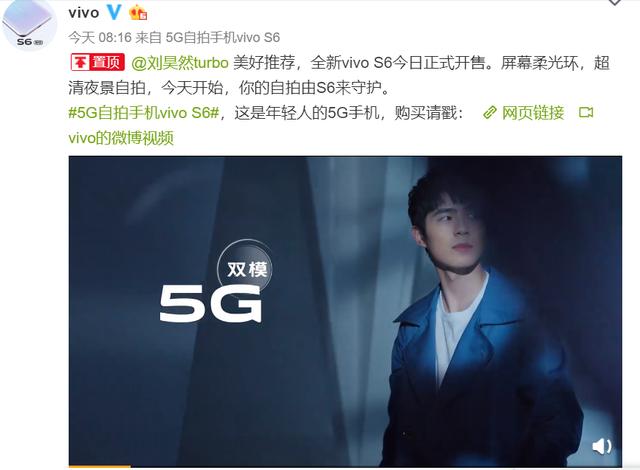Click the large 5G logo in video
640x470 pixels.
pyautogui.click(x=211, y=303)
